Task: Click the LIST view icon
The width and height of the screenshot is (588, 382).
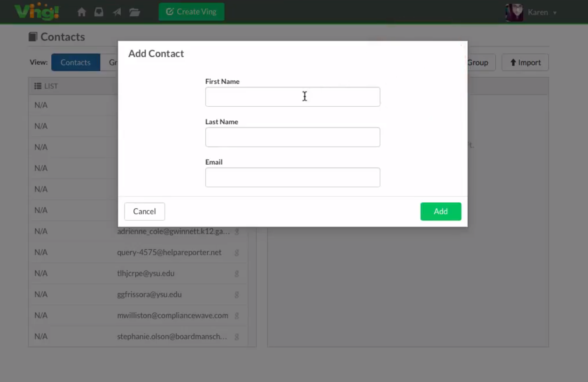Action: [x=38, y=86]
